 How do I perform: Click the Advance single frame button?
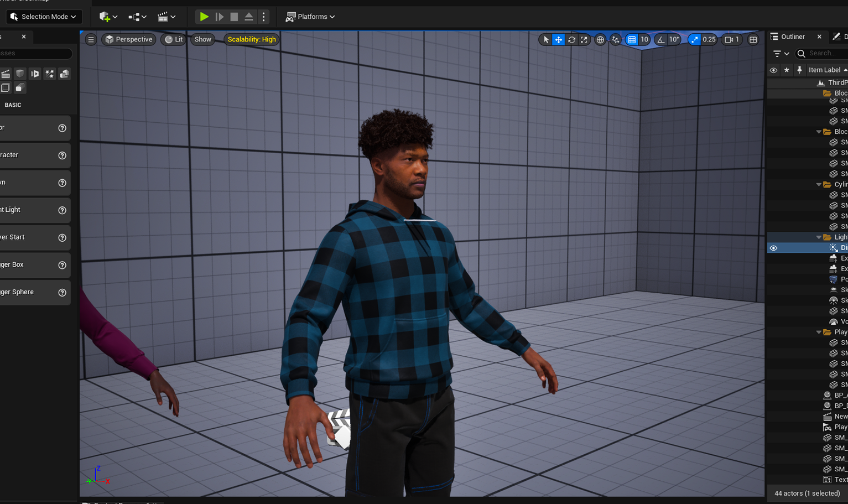[220, 17]
